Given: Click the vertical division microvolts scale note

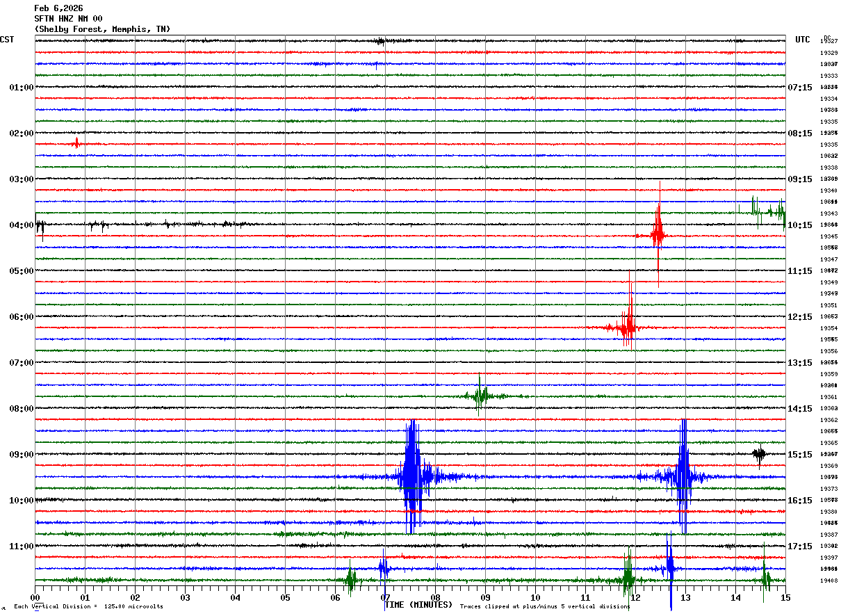Looking at the screenshot, I should point(88,607).
